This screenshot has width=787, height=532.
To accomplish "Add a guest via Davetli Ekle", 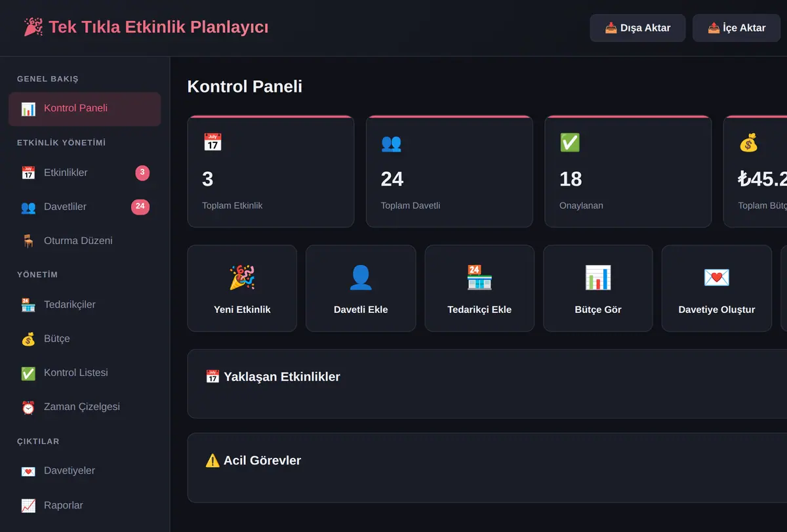I will pyautogui.click(x=361, y=288).
